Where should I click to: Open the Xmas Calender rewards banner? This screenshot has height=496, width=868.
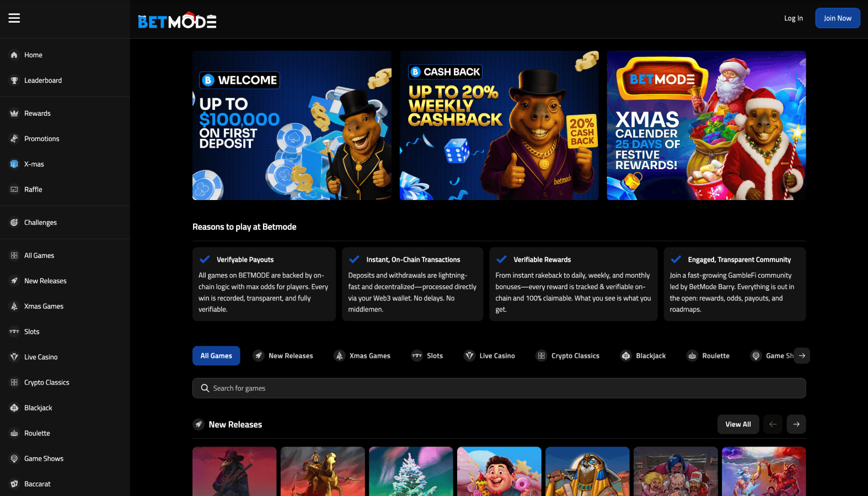point(706,126)
